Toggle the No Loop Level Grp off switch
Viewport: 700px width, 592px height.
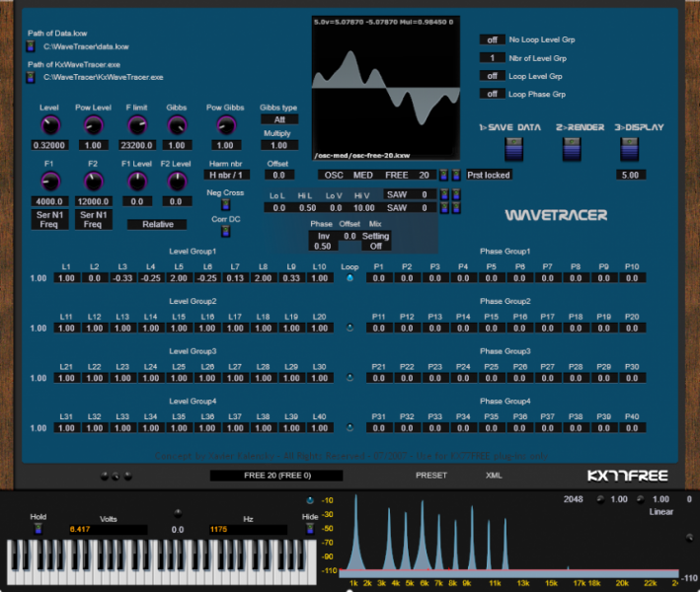[493, 39]
